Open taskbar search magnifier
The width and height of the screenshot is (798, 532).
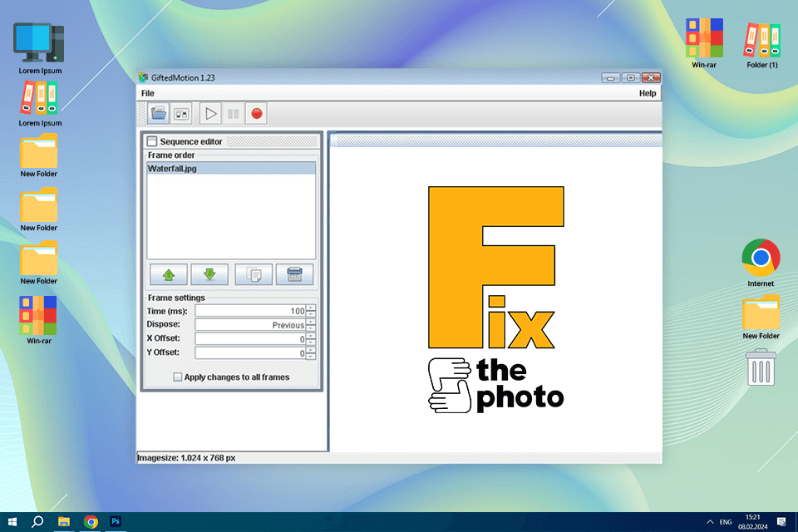37,522
